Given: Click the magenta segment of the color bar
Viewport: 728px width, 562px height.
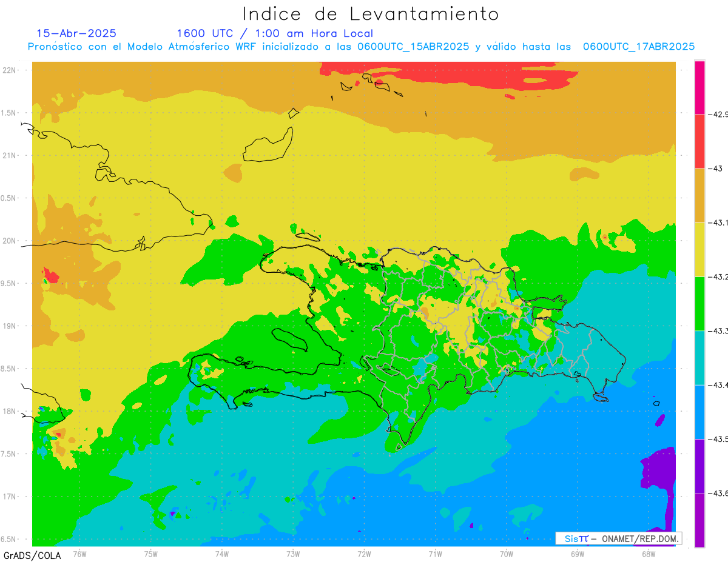Looking at the screenshot, I should 699,87.
